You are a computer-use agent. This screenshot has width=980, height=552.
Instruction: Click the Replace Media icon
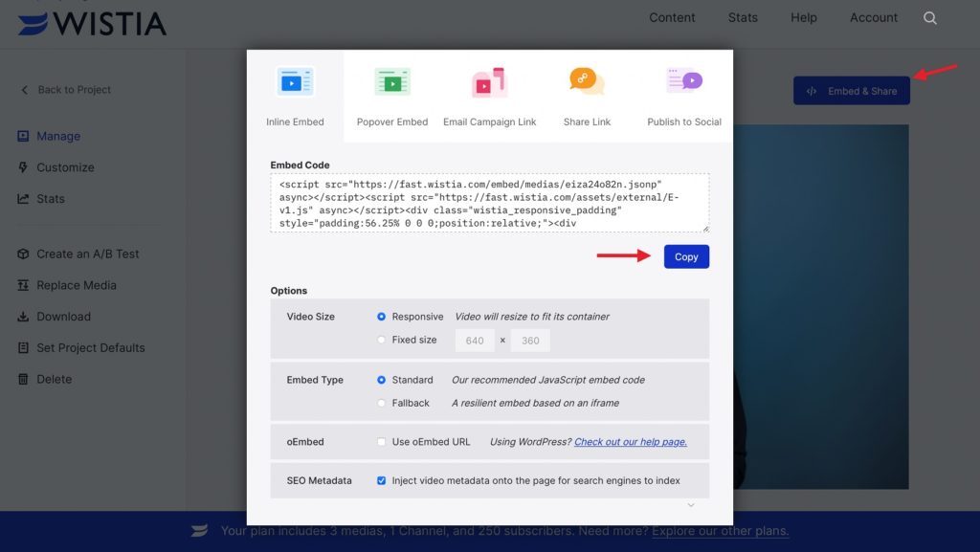coord(23,285)
